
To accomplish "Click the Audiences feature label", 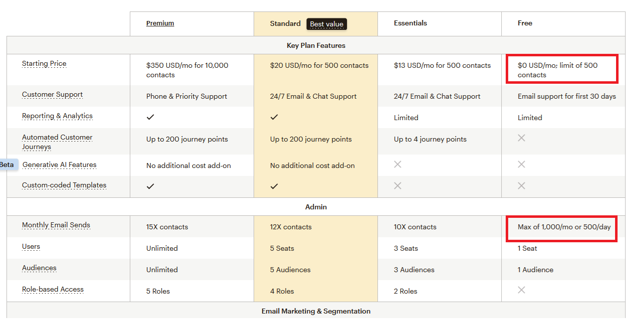I will pos(39,268).
